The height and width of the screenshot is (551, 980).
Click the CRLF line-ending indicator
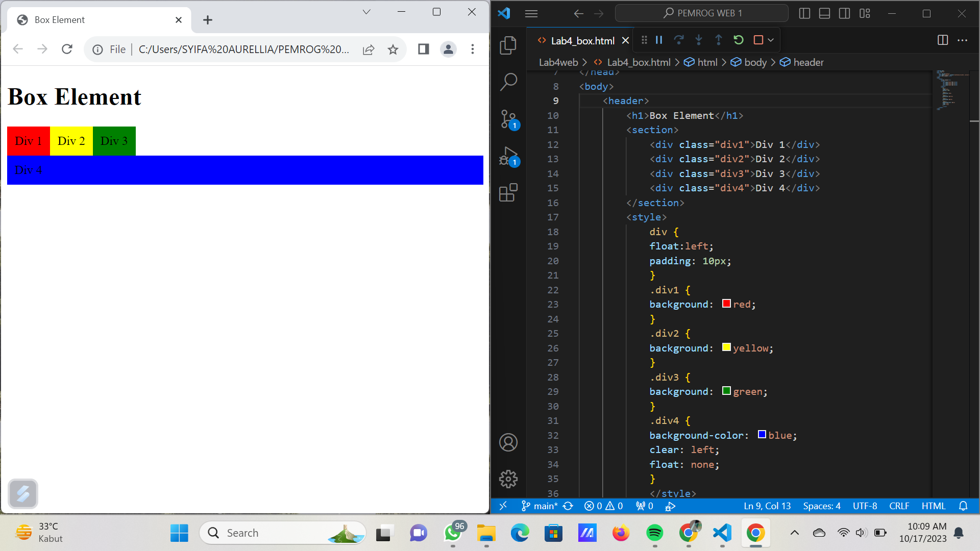(899, 506)
